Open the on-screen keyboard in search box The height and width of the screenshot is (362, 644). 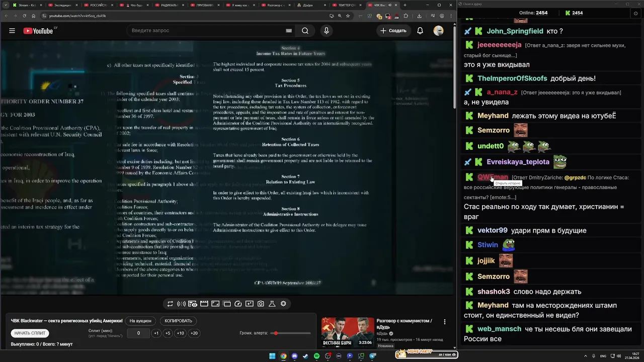[289, 31]
